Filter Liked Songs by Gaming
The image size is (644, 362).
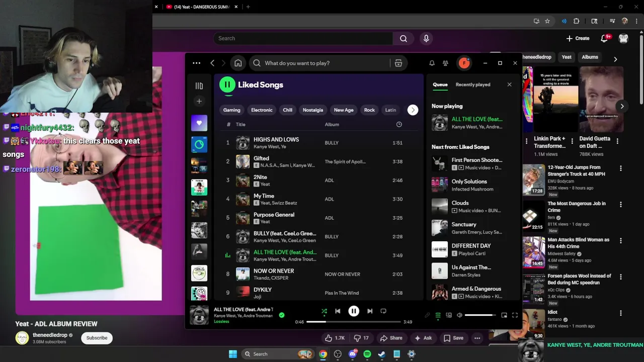click(231, 110)
